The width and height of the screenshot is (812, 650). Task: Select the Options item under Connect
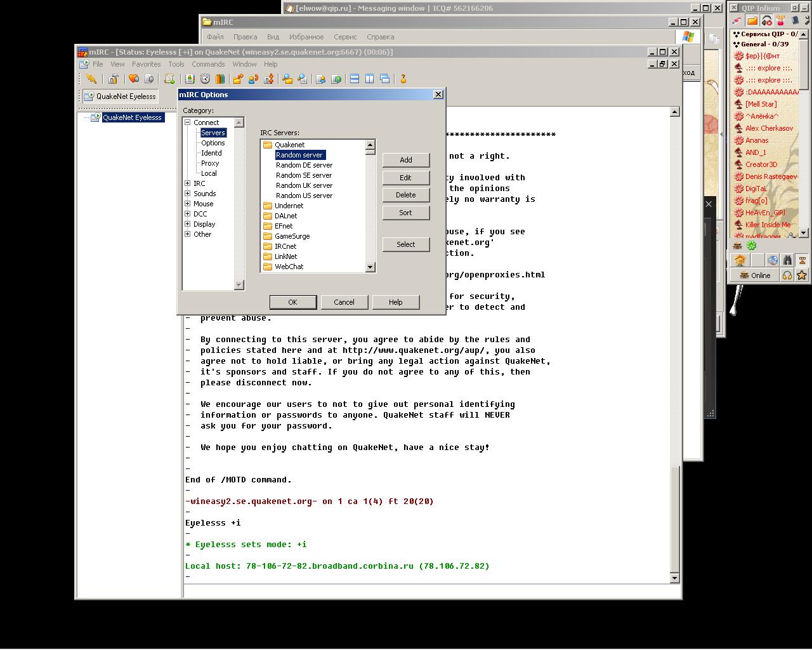click(213, 143)
